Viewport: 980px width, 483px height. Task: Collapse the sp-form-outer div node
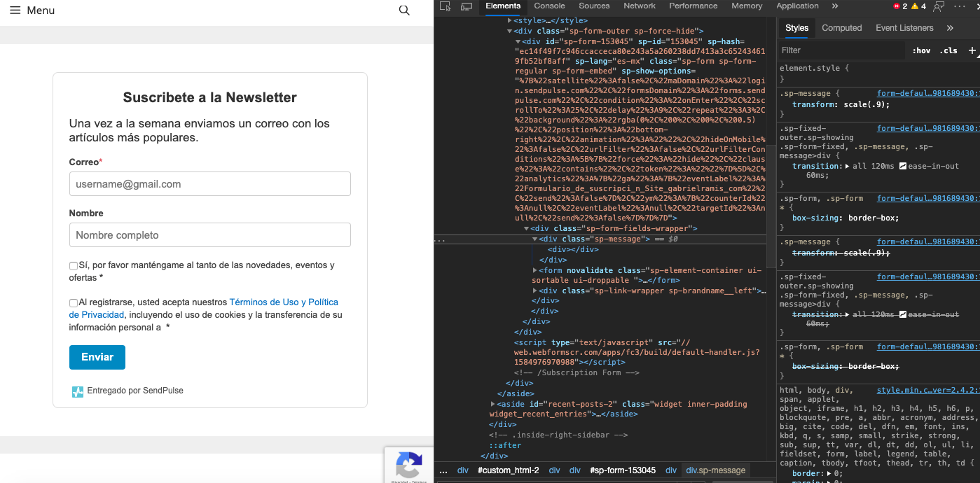click(x=509, y=31)
